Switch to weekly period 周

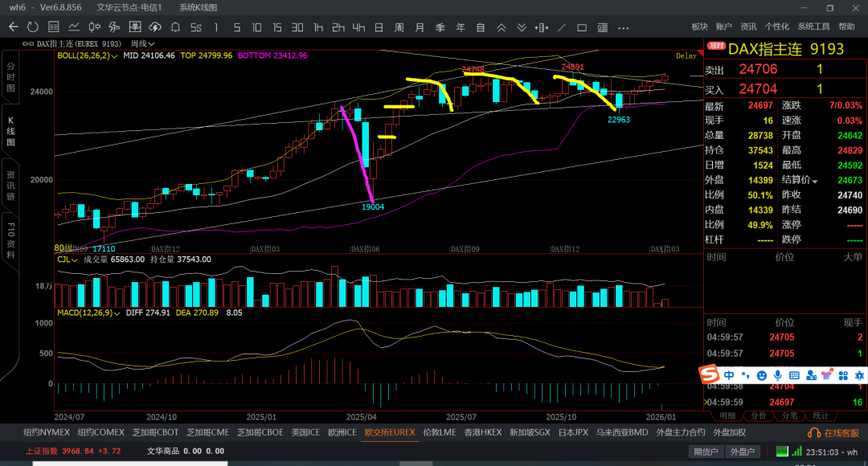(399, 27)
